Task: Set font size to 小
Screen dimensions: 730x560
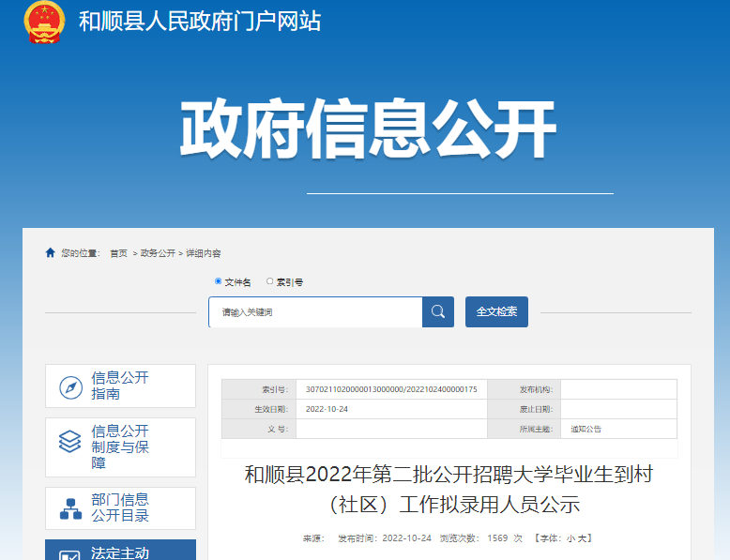Action: [570, 538]
